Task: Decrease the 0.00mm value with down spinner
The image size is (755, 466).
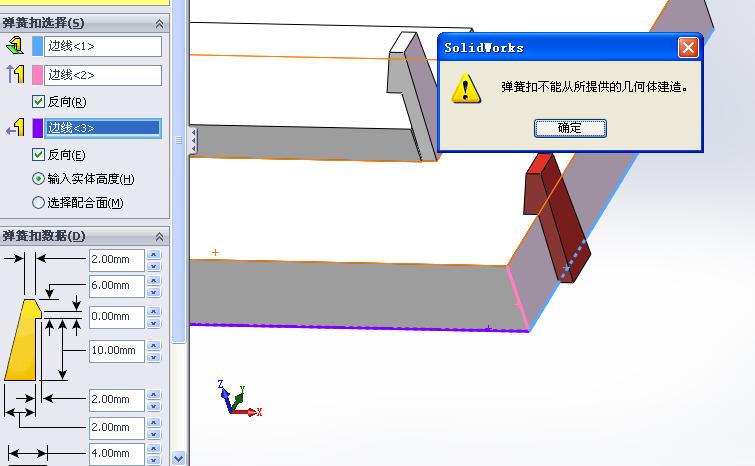Action: pos(154,323)
